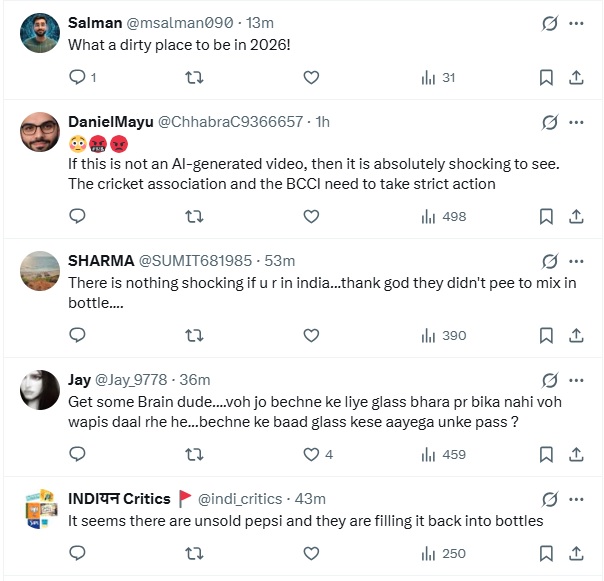Open more options menu on SHARMA's tweet
This screenshot has height=581, width=604.
576,261
